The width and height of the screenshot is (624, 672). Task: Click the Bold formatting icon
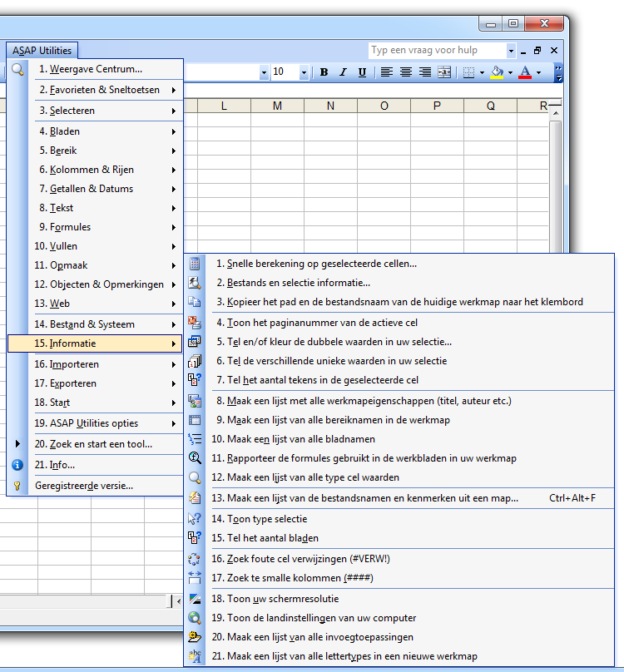point(324,72)
